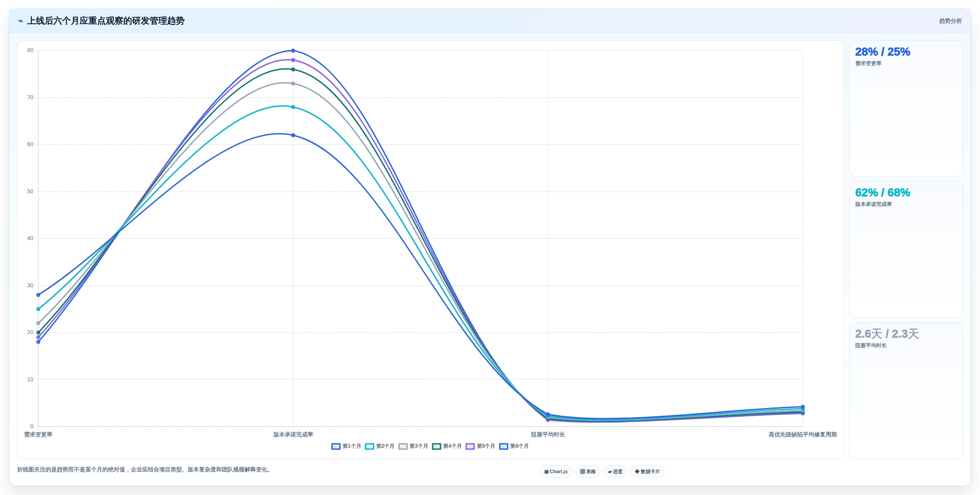Toggle the 第1个月 legend entry
Viewport: 980px width, 495px height.
click(x=346, y=446)
